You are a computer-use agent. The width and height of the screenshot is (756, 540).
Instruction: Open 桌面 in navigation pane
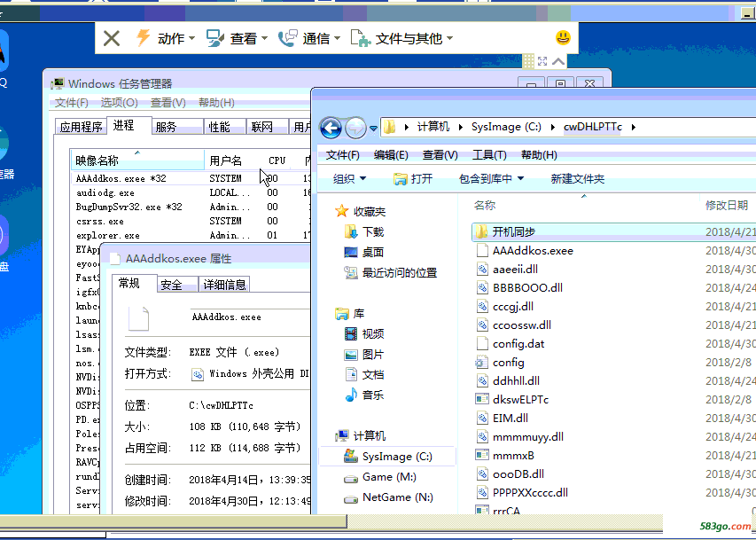click(x=364, y=252)
